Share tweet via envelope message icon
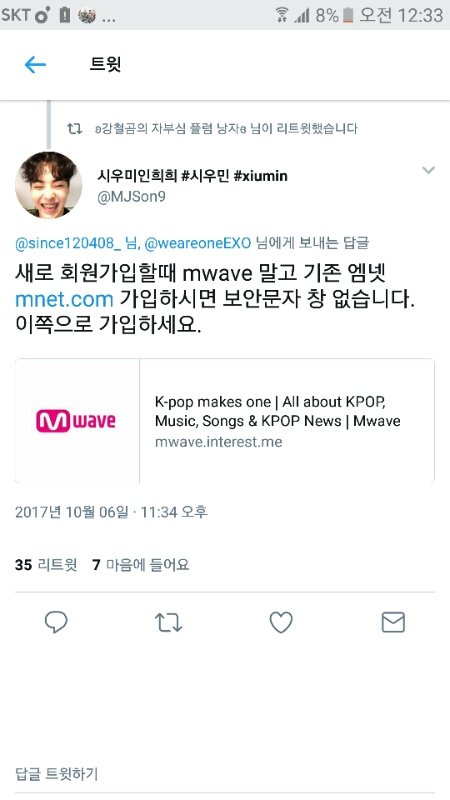Viewport: 450px width, 800px height. [393, 622]
